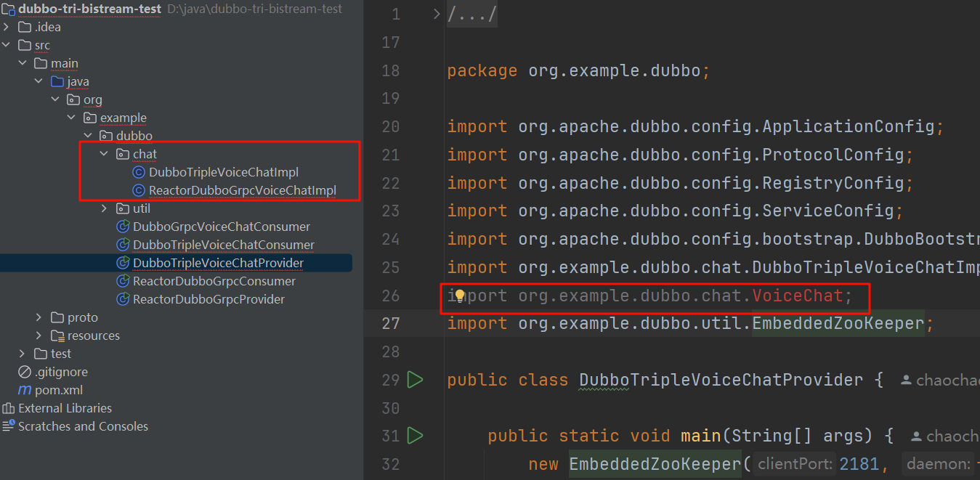Click the Maven pom.xml file icon

[25, 391]
